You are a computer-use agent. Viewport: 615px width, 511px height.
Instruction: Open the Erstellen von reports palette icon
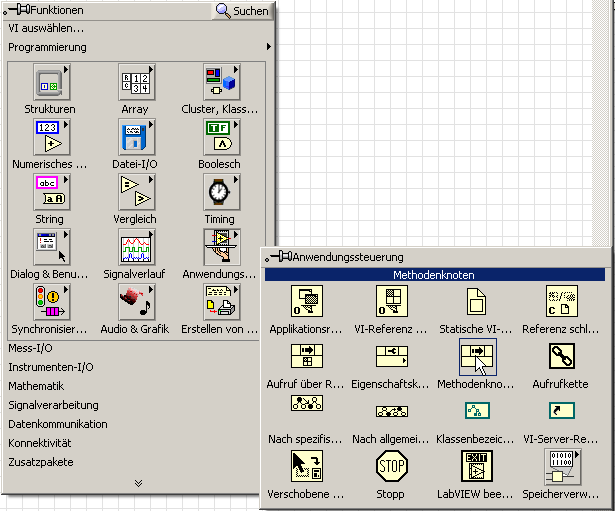tap(222, 302)
